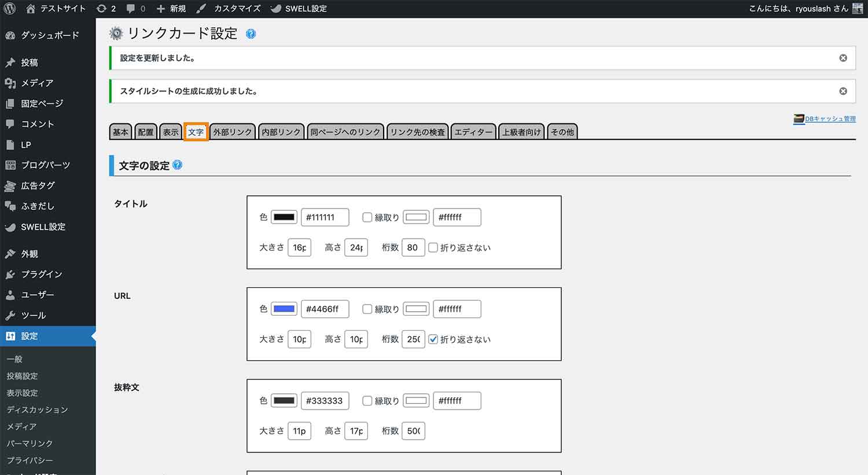
Task: Switch to the 外部リンク tab
Action: tap(232, 131)
